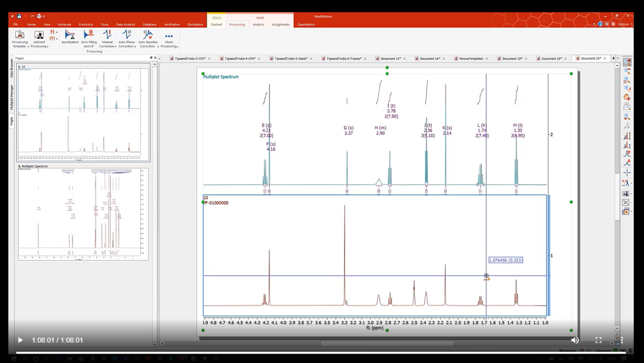The height and width of the screenshot is (363, 644).
Task: Select page 1 thumbnail in Pages panel
Action: point(83,113)
